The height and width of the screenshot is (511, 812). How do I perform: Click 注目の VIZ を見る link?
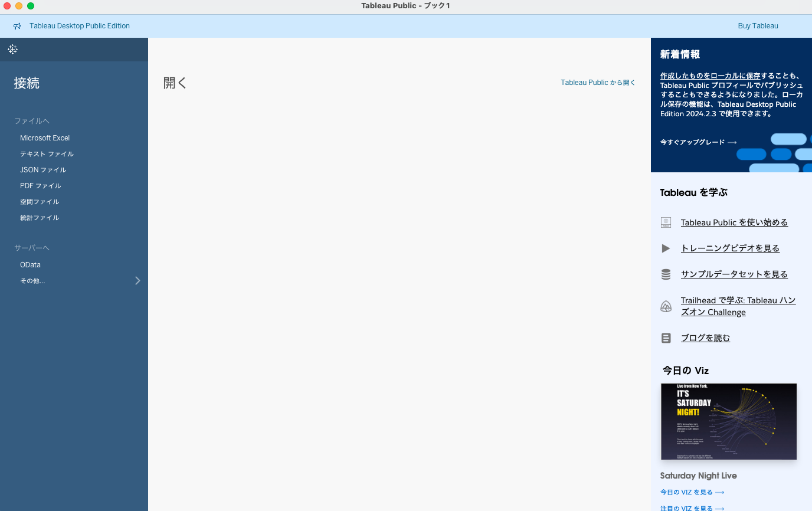pyautogui.click(x=692, y=508)
